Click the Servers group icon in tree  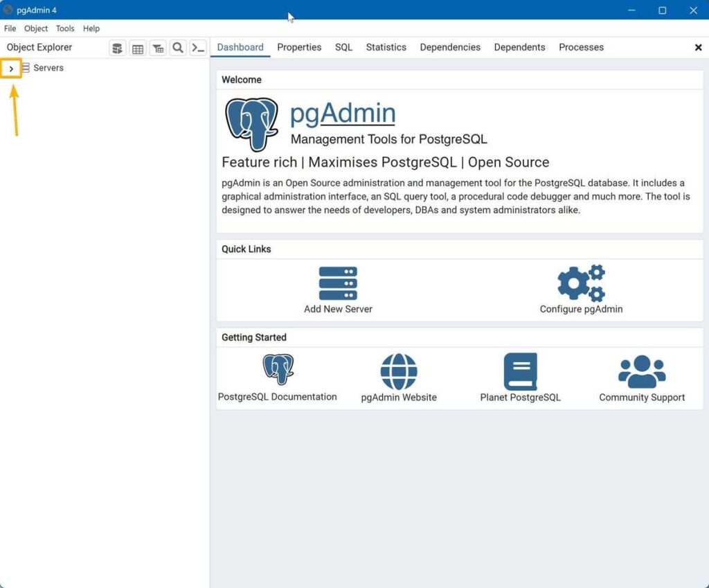pos(26,68)
